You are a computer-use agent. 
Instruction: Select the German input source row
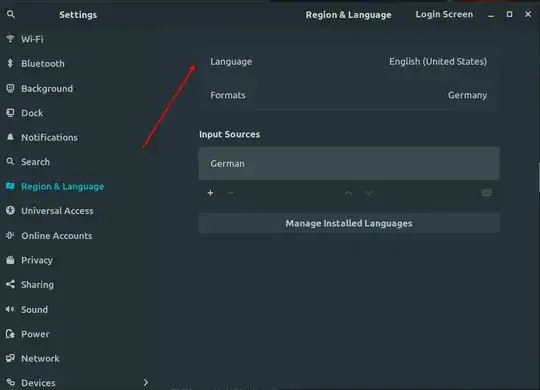pos(349,164)
